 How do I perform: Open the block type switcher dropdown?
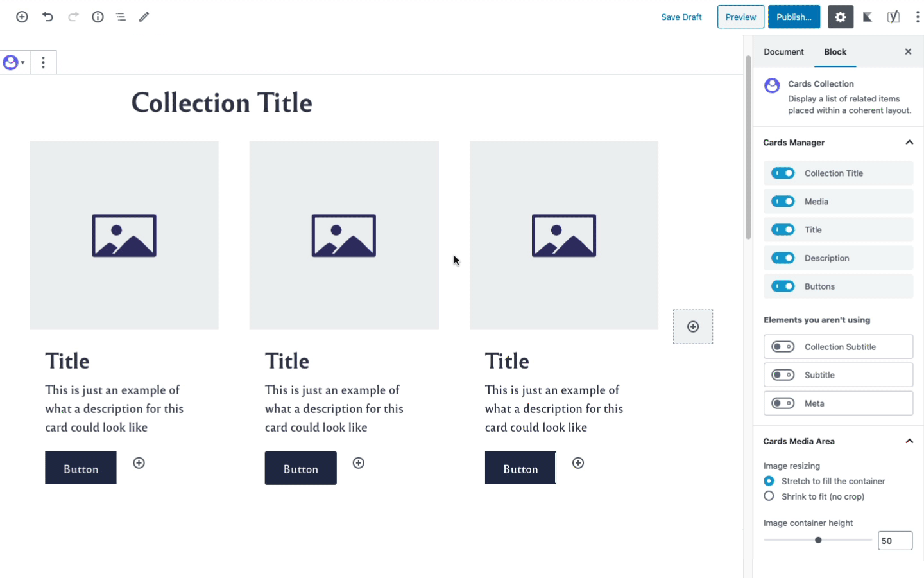click(14, 62)
